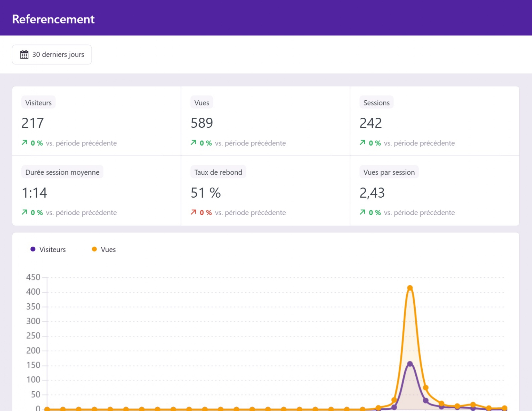This screenshot has height=411, width=532.
Task: Click the red trend arrow under Taux de rebond
Action: [x=193, y=212]
